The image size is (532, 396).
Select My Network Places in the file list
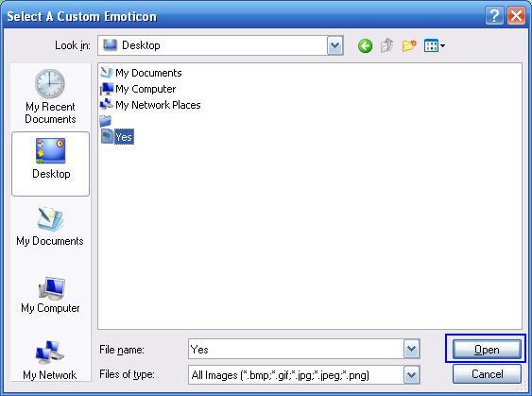tap(150, 105)
